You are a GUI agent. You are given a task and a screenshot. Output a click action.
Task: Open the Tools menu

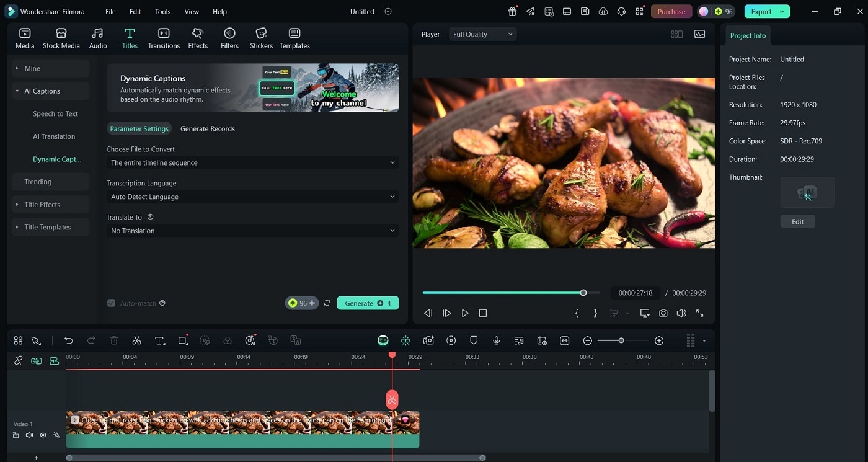(162, 11)
